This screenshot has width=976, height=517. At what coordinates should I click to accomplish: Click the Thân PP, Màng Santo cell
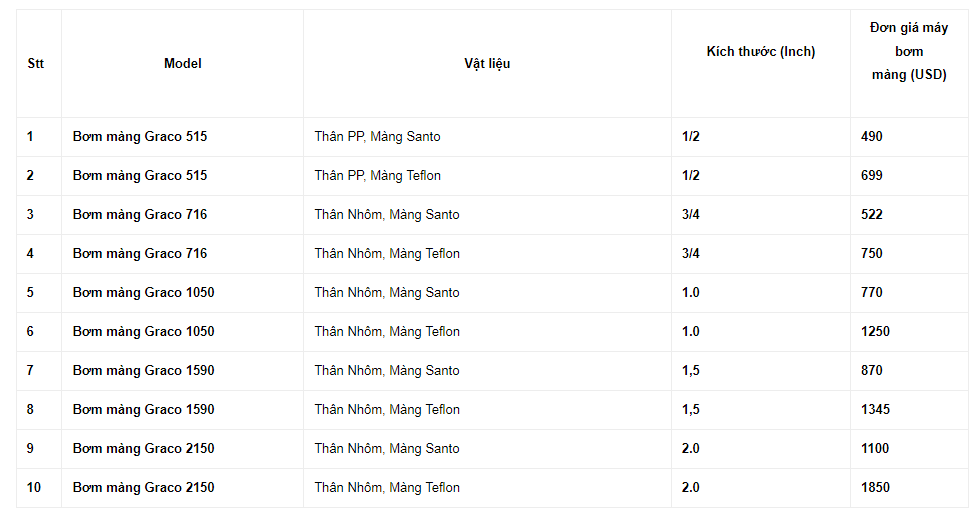click(377, 137)
